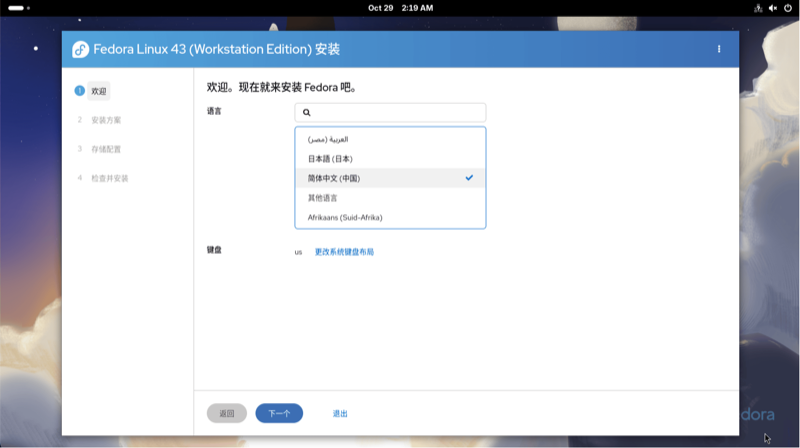Click the 下一个 next button
Screen dimensions: 800x448
279,413
